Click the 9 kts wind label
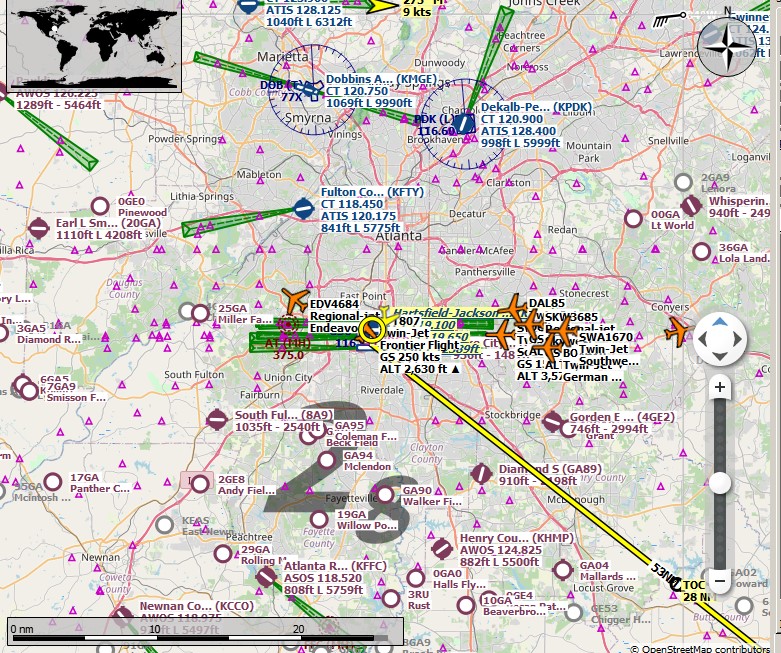The width and height of the screenshot is (781, 653). point(417,12)
